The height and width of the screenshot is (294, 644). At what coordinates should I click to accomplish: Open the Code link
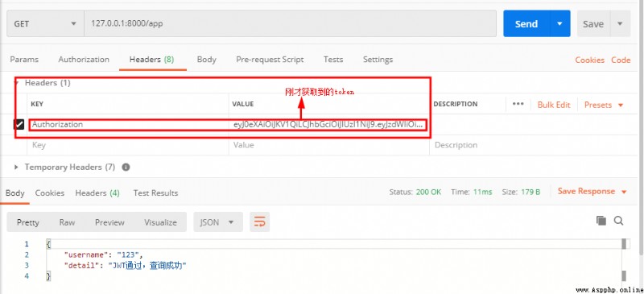tap(621, 60)
